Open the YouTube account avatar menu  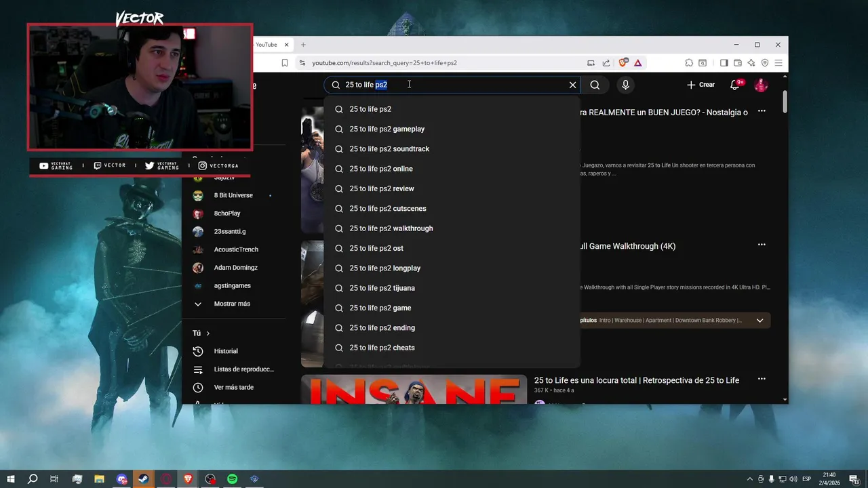pos(761,85)
